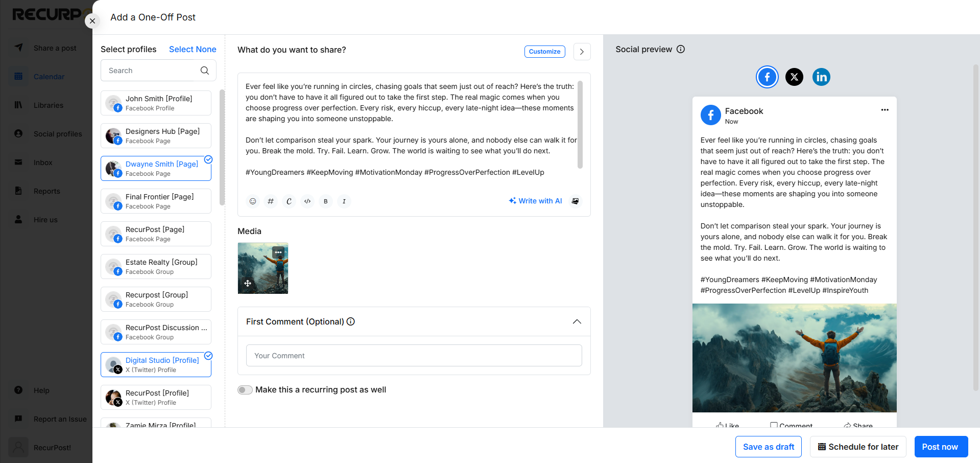Switch preview to Facebook icon
Viewport: 980px width, 463px height.
[767, 77]
